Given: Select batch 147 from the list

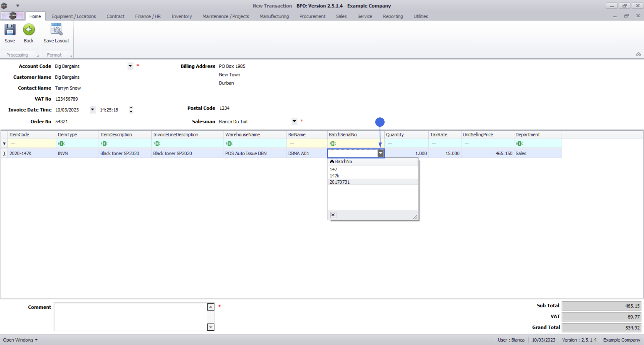Looking at the screenshot, I should click(373, 169).
